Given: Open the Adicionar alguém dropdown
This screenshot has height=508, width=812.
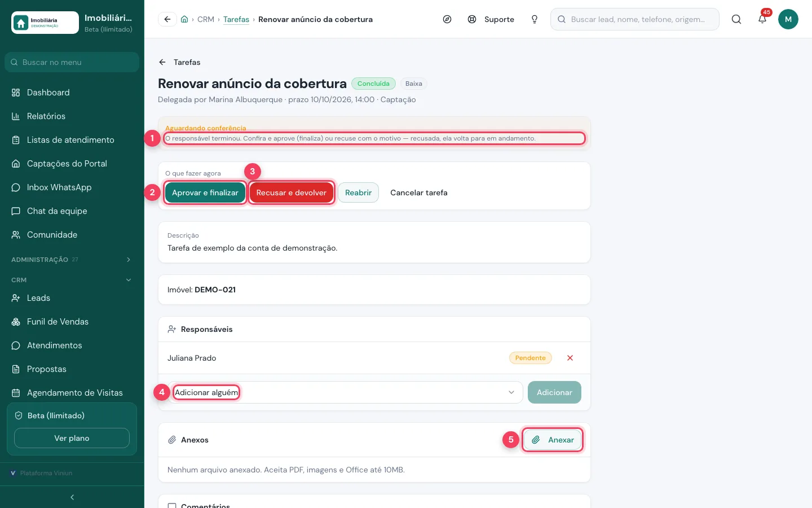Looking at the screenshot, I should point(345,392).
